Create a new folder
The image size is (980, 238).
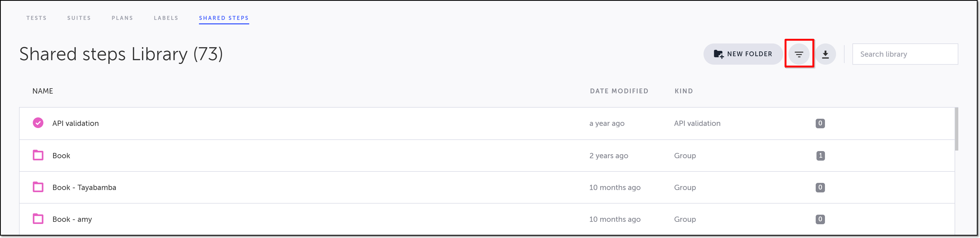[x=743, y=54]
